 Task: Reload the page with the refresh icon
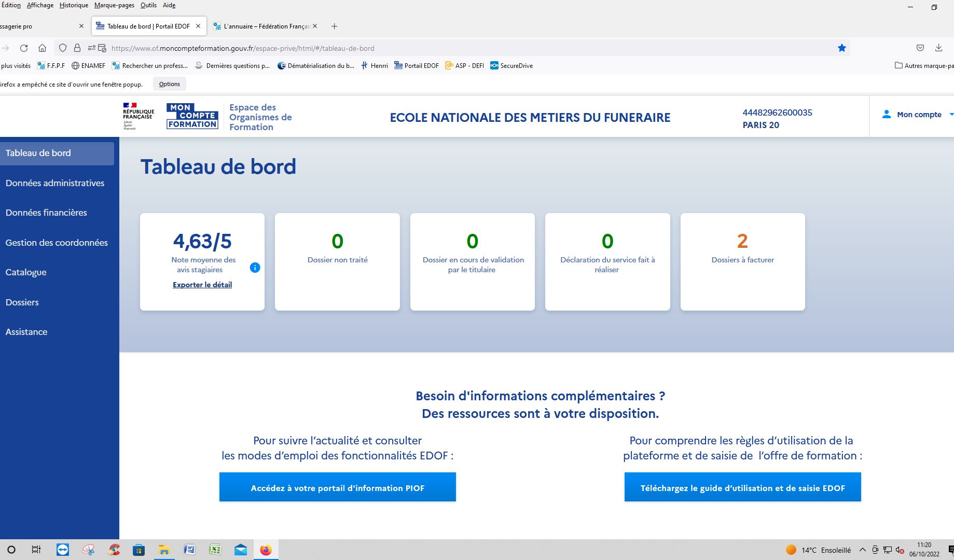tap(24, 48)
